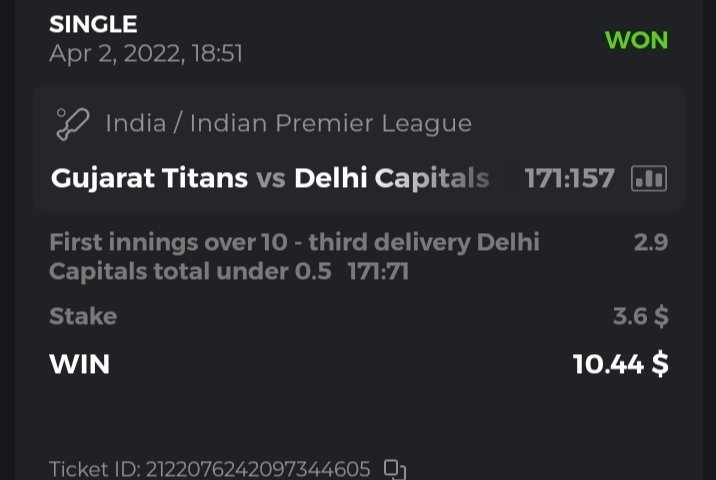The height and width of the screenshot is (480, 716).
Task: Open the match statistics bar chart icon
Action: pos(649,179)
